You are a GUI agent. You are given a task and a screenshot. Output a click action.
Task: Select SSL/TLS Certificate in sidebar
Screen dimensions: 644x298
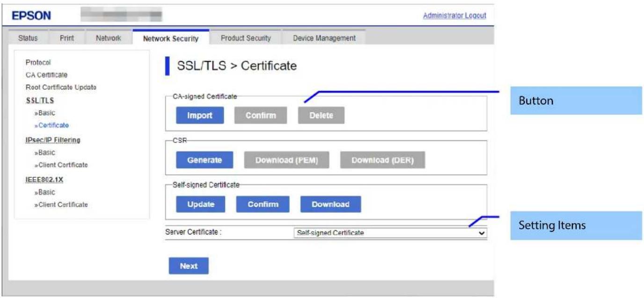pyautogui.click(x=51, y=125)
